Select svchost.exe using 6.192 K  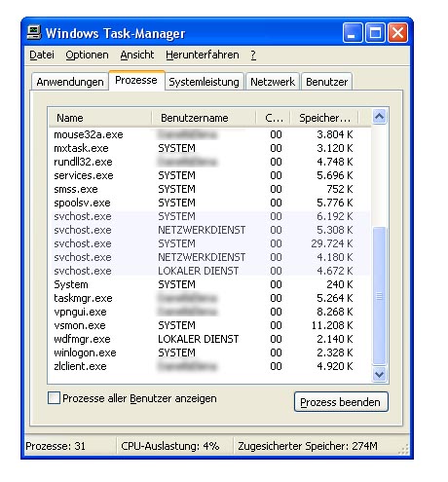coord(209,216)
